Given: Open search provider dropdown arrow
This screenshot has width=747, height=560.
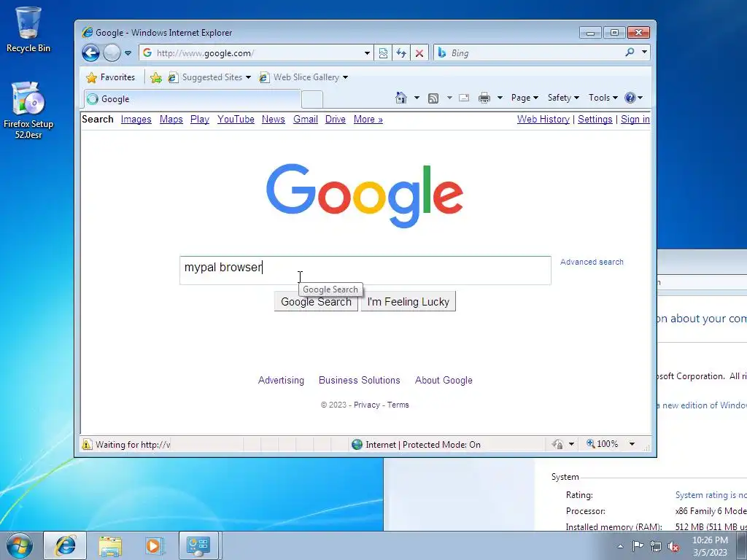Looking at the screenshot, I should 644,52.
